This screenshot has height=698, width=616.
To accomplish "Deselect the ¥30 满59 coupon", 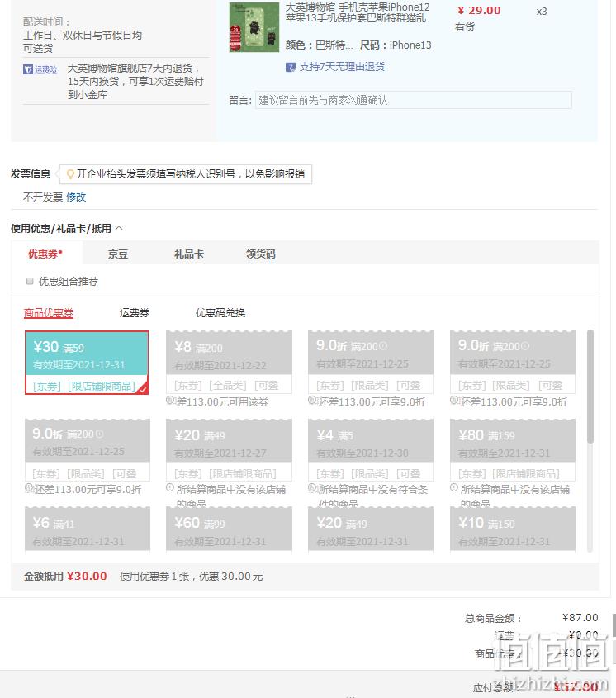I will (87, 363).
